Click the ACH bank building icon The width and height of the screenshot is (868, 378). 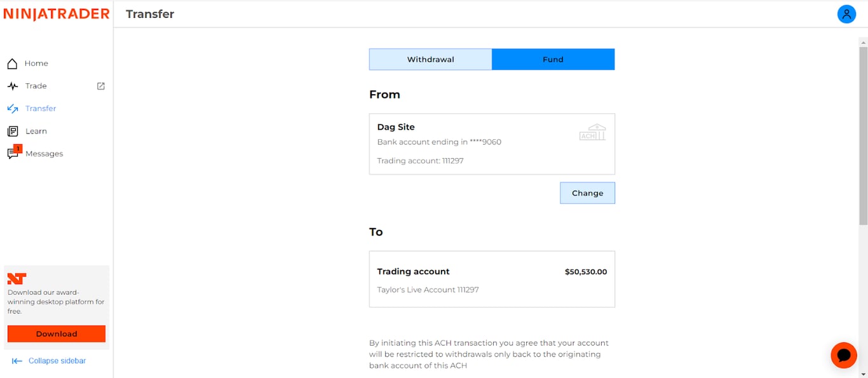click(x=592, y=132)
